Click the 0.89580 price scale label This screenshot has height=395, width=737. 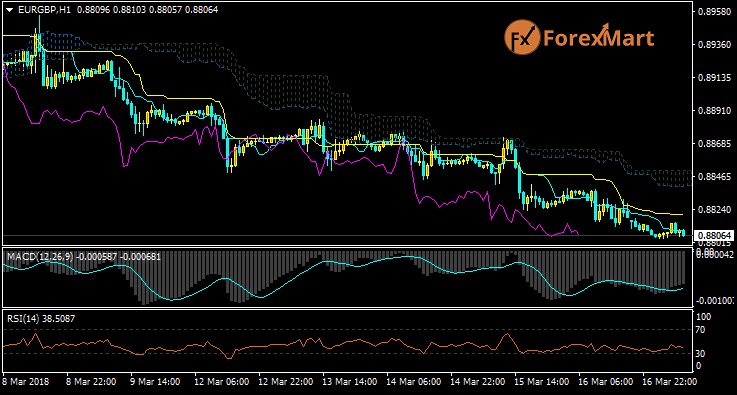[714, 11]
